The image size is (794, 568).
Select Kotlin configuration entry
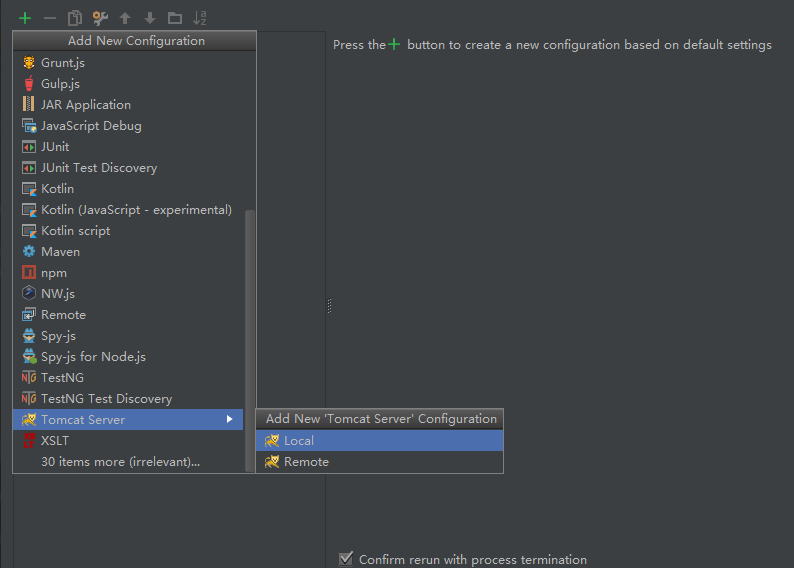pyautogui.click(x=128, y=189)
